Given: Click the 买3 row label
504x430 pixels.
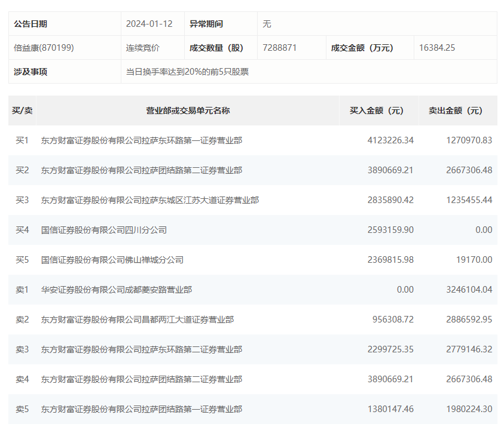Looking at the screenshot, I should point(22,200).
